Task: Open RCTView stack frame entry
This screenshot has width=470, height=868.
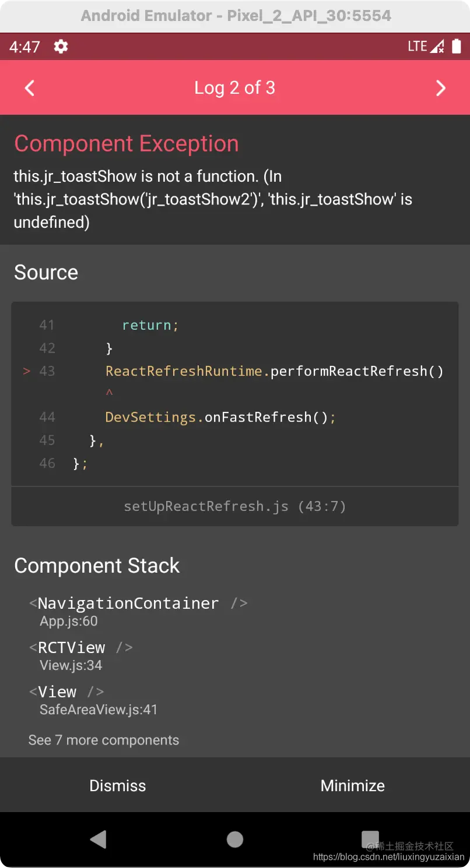Action: pos(81,655)
